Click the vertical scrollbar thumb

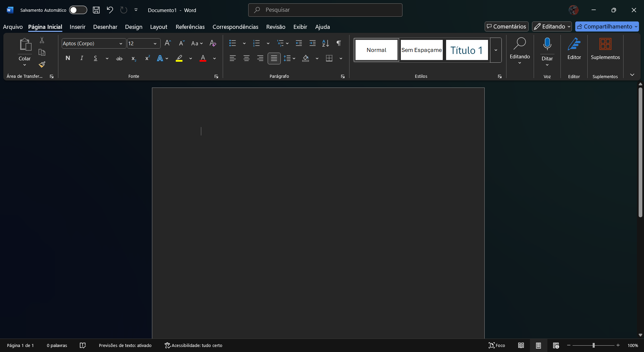[x=640, y=153]
